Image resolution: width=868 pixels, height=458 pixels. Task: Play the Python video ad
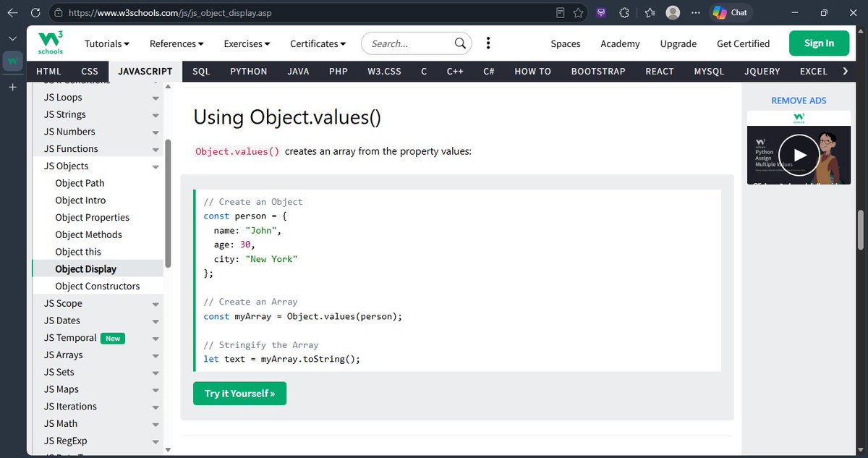click(x=799, y=154)
